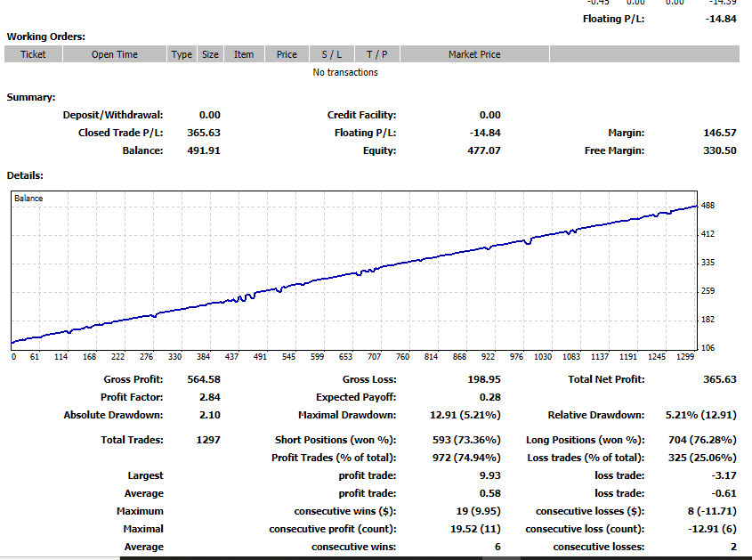This screenshot has height=560, width=752.
Task: Click the No transactions text row
Action: click(345, 72)
